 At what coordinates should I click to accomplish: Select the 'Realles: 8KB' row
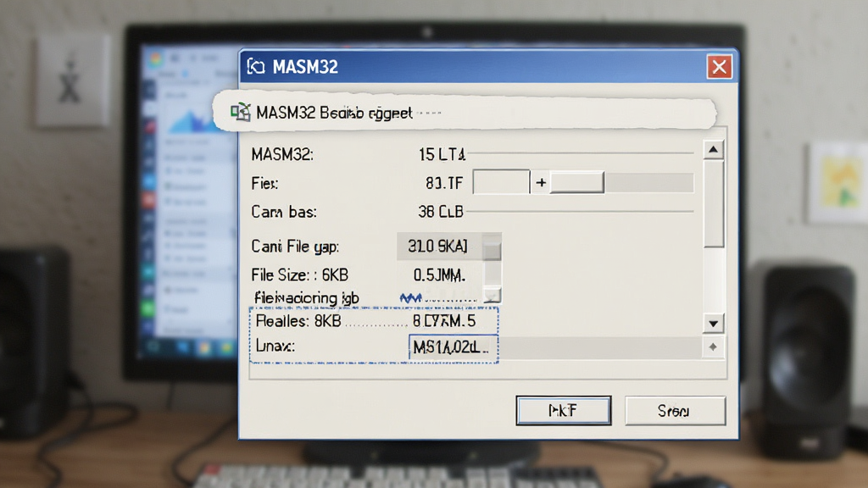[x=374, y=321]
